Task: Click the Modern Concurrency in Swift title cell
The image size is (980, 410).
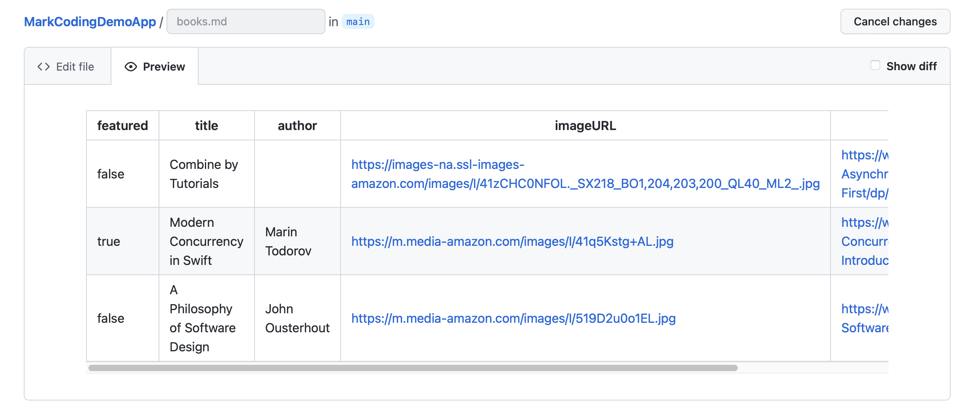Action: 206,241
